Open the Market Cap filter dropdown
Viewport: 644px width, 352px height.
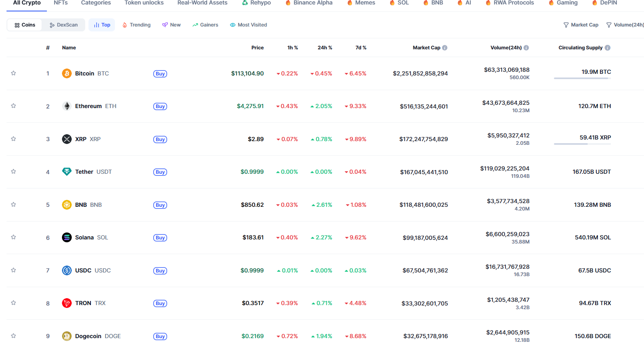pos(581,25)
